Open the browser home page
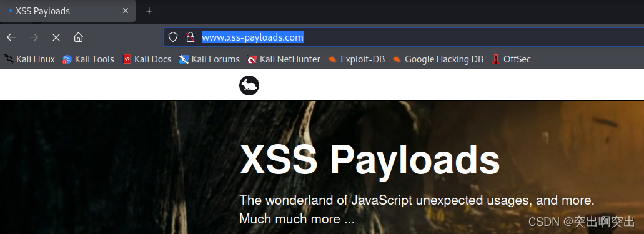Screen dimensions: 644x234 (x=79, y=37)
